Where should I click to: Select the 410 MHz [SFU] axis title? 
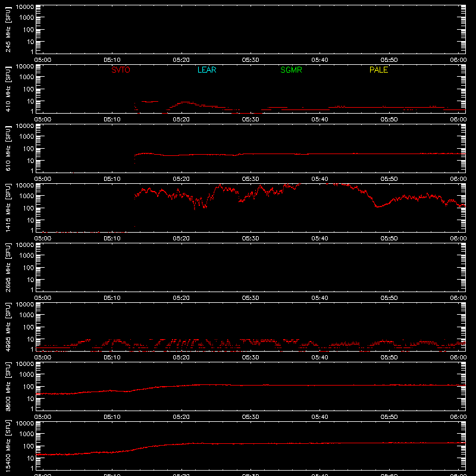point(8,90)
